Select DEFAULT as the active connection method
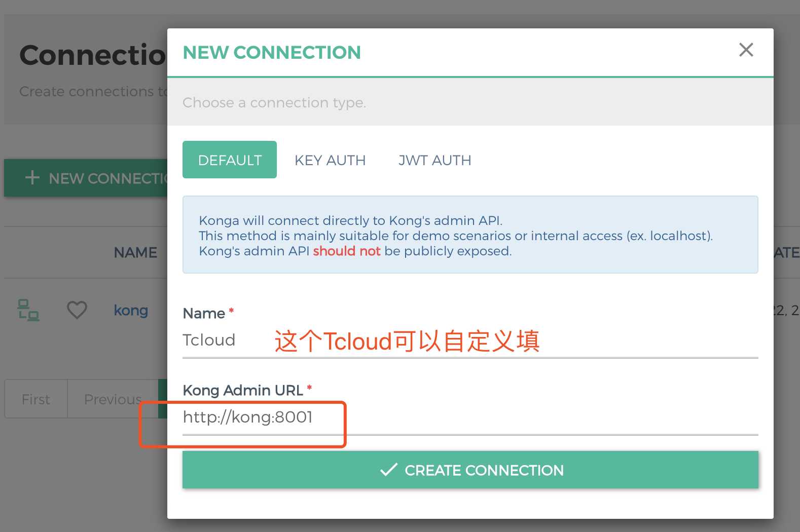 [229, 160]
